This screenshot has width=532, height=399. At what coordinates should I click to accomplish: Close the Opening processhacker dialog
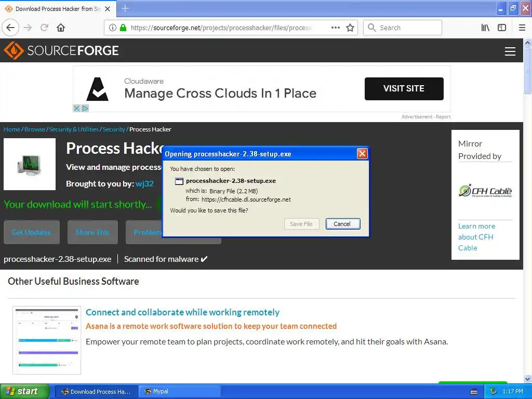coord(362,154)
